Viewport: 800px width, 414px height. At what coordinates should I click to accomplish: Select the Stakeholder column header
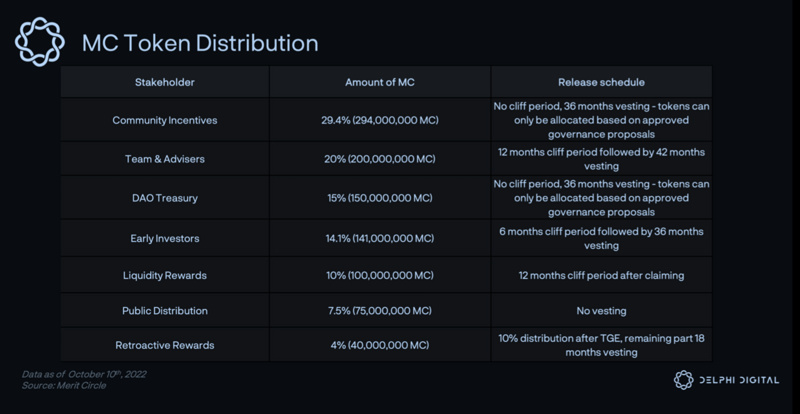coord(166,82)
